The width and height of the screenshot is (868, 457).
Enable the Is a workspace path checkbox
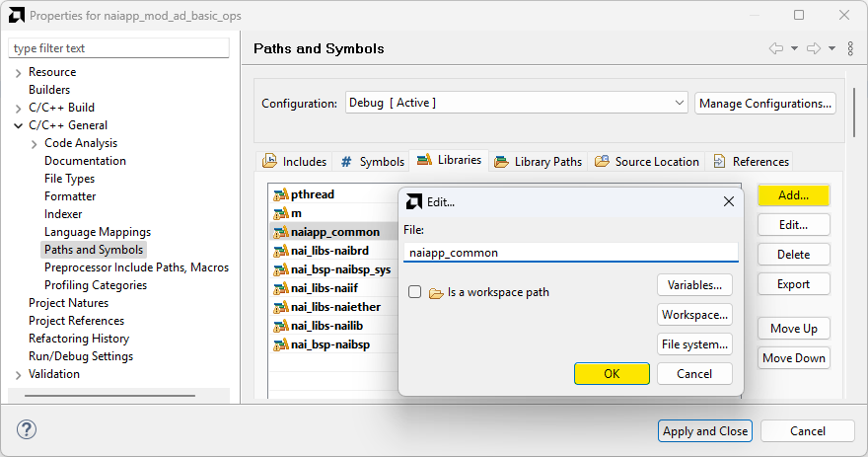coord(415,292)
